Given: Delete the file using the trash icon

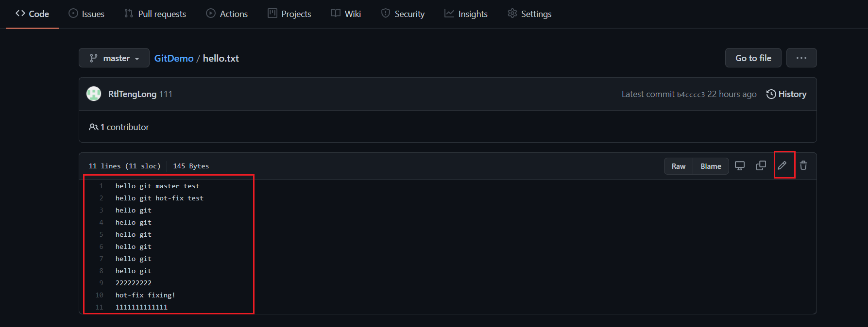Looking at the screenshot, I should click(x=803, y=165).
